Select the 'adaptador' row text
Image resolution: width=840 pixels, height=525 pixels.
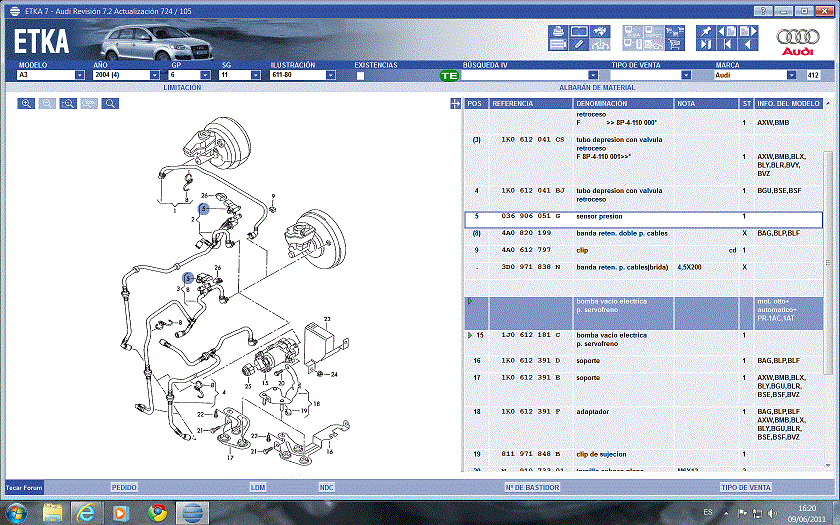(x=592, y=412)
